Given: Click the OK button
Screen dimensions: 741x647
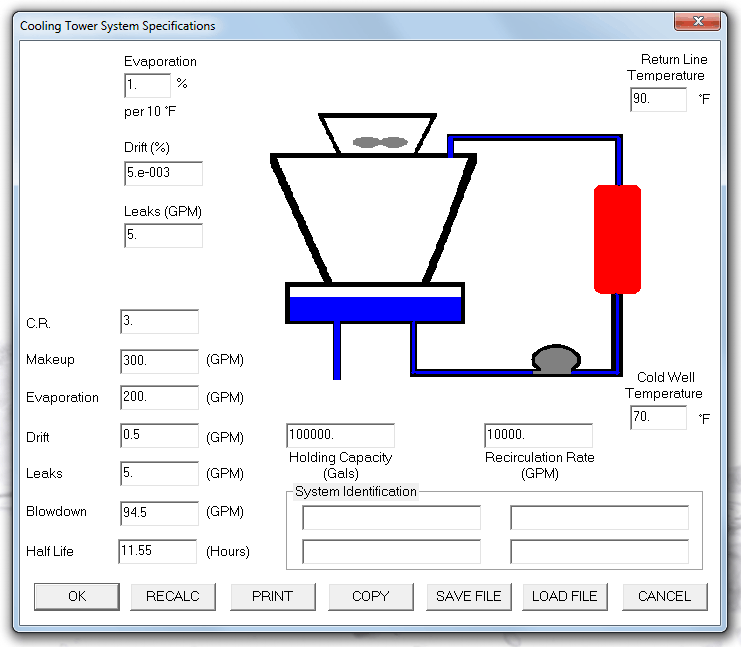Looking at the screenshot, I should click(x=77, y=596).
